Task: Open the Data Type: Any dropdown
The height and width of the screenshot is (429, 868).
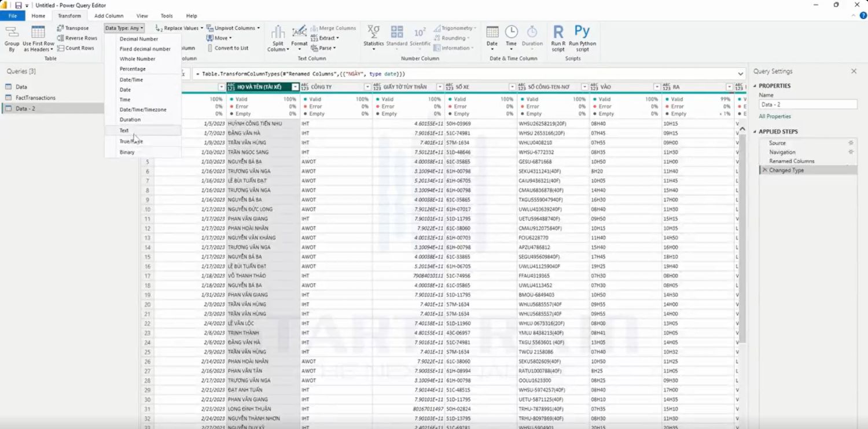Action: pyautogui.click(x=124, y=28)
